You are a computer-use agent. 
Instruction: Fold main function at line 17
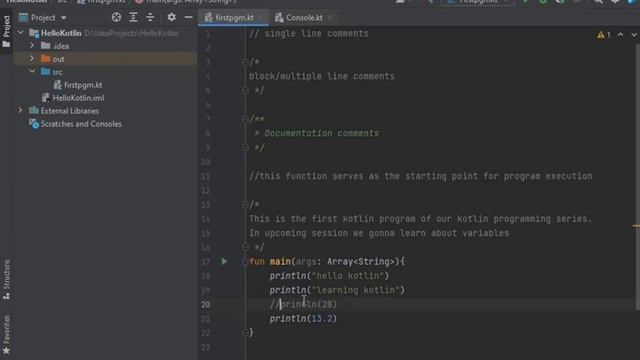(245, 261)
